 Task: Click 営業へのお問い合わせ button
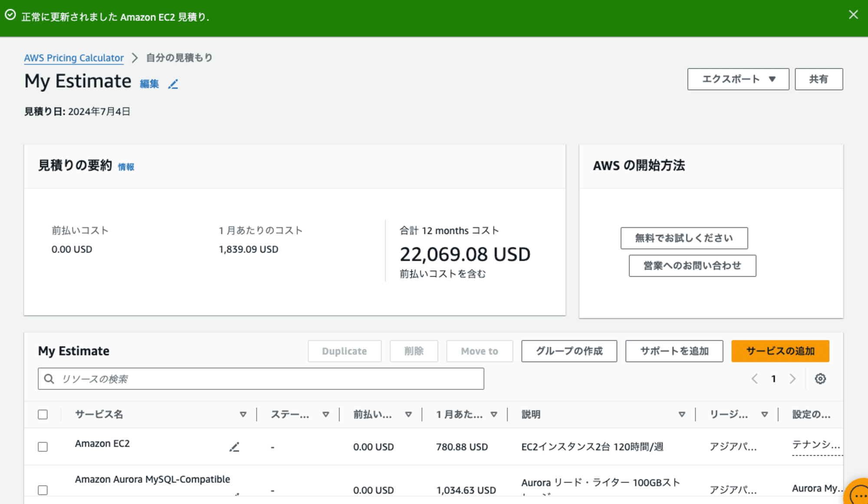point(692,265)
